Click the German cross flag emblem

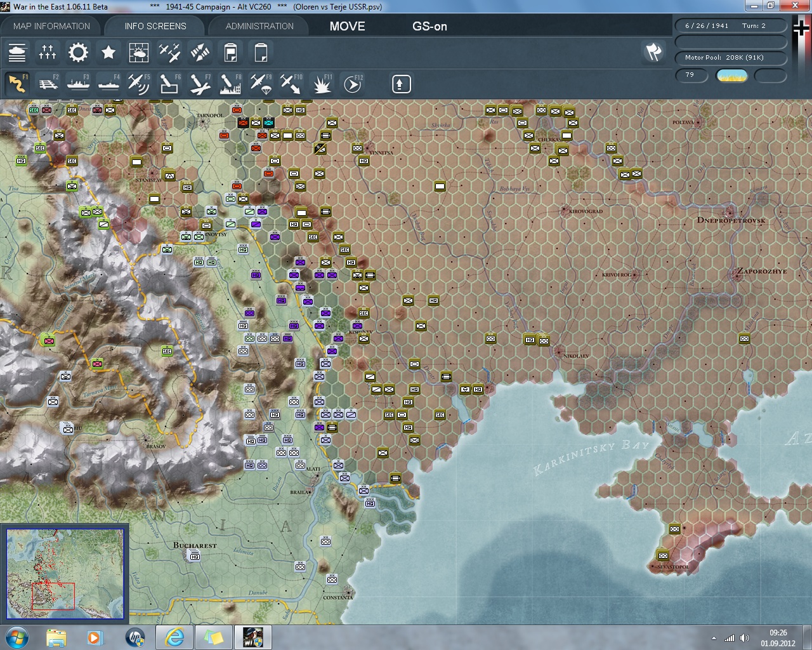pyautogui.click(x=802, y=29)
